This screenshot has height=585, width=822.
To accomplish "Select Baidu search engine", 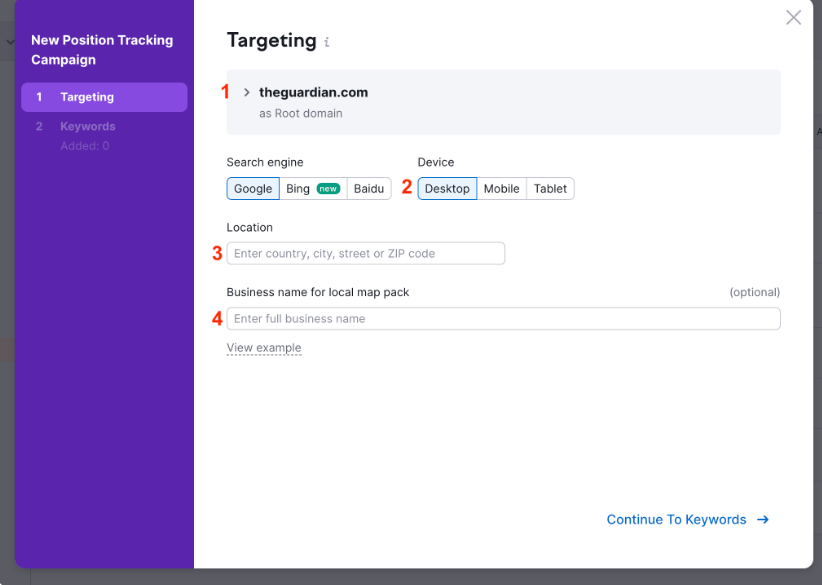I will [369, 189].
